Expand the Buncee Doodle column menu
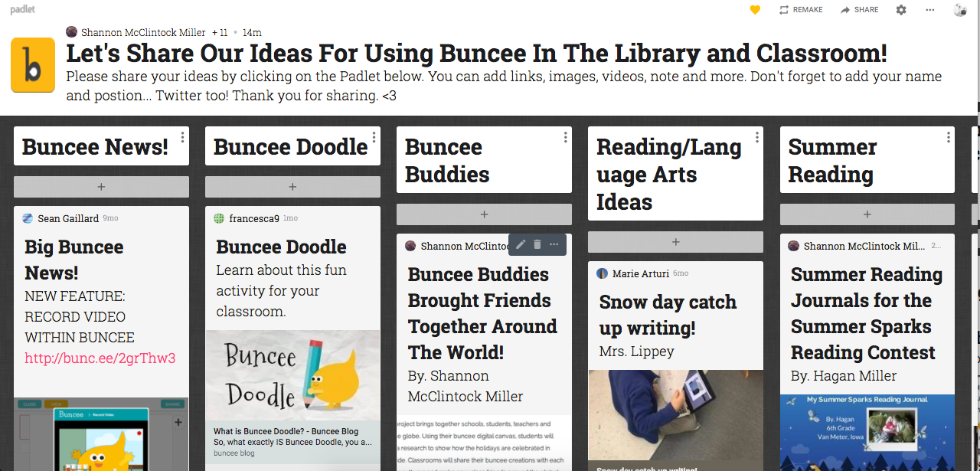 point(374,136)
